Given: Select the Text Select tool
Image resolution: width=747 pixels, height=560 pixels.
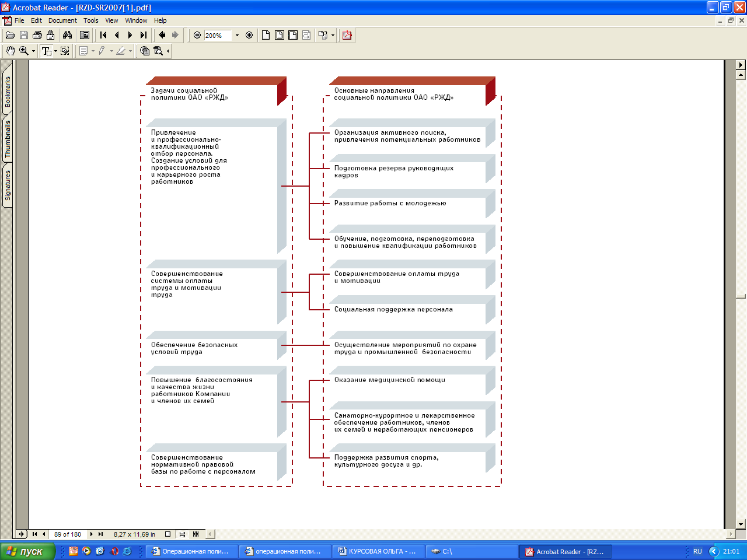Looking at the screenshot, I should click(x=47, y=51).
